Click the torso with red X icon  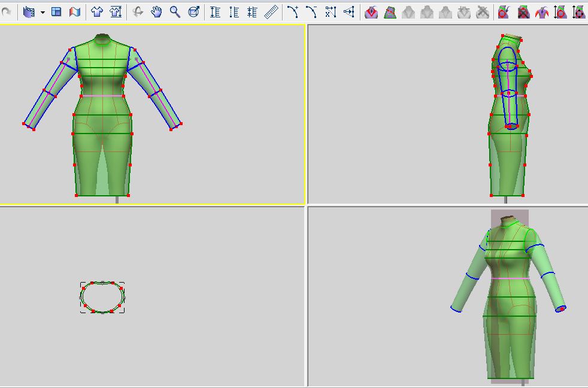[523, 11]
